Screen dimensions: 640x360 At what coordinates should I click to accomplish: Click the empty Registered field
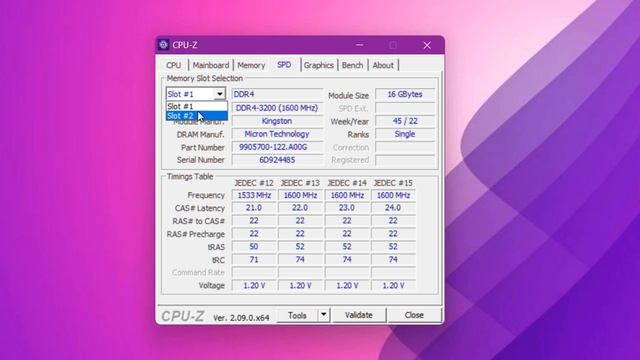click(405, 160)
